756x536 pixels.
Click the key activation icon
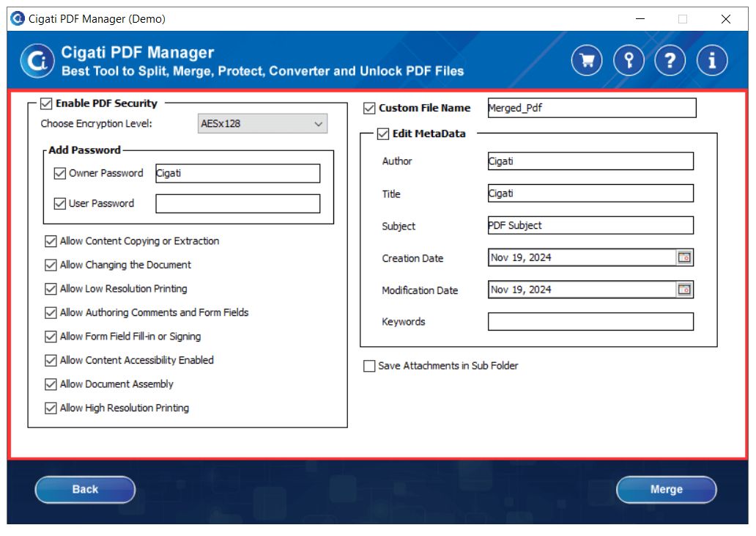click(629, 60)
